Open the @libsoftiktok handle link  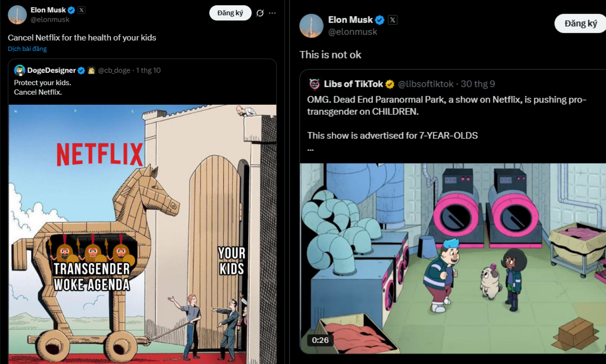point(426,84)
